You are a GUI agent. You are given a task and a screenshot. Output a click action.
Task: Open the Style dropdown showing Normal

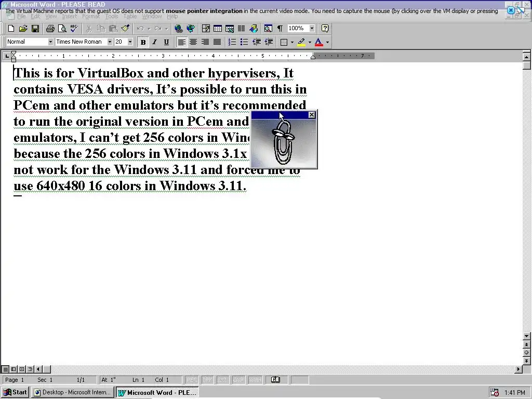coord(50,42)
